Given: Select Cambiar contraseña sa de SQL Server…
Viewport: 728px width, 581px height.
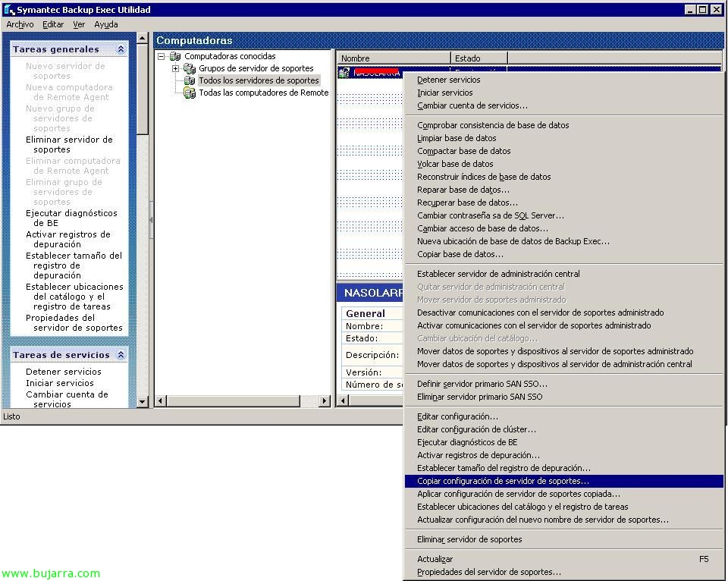Looking at the screenshot, I should 563,215.
